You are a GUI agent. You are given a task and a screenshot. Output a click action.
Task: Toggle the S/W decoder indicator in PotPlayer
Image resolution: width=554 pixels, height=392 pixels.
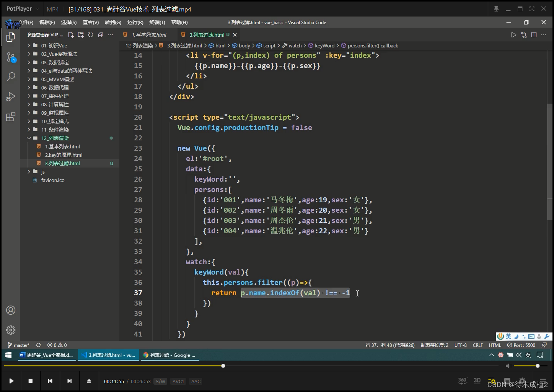[x=160, y=381]
